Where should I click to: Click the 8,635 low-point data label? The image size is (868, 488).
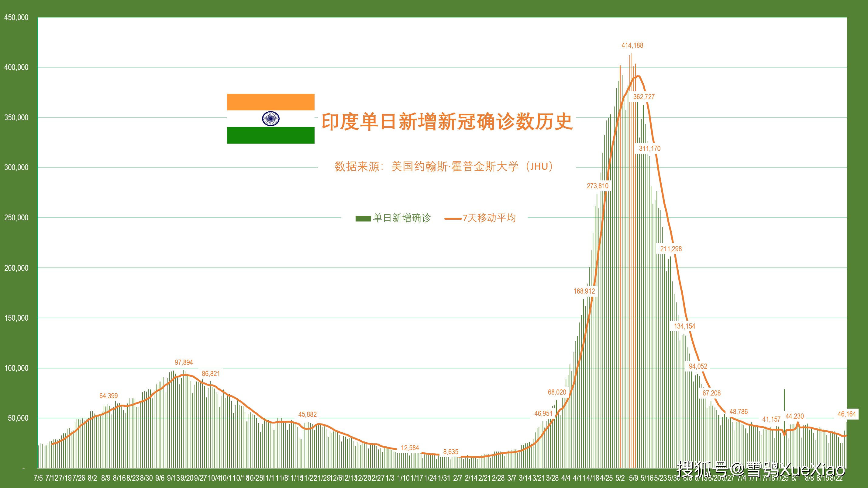tap(450, 452)
